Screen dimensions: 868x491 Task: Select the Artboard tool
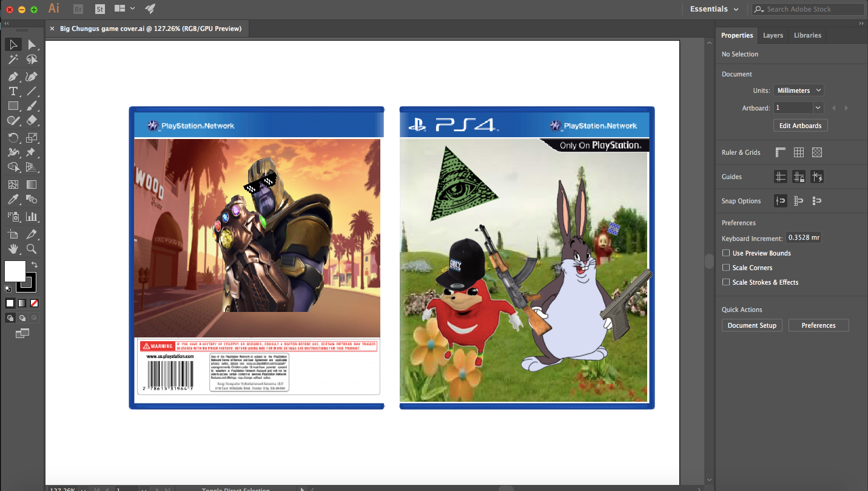pos(13,234)
